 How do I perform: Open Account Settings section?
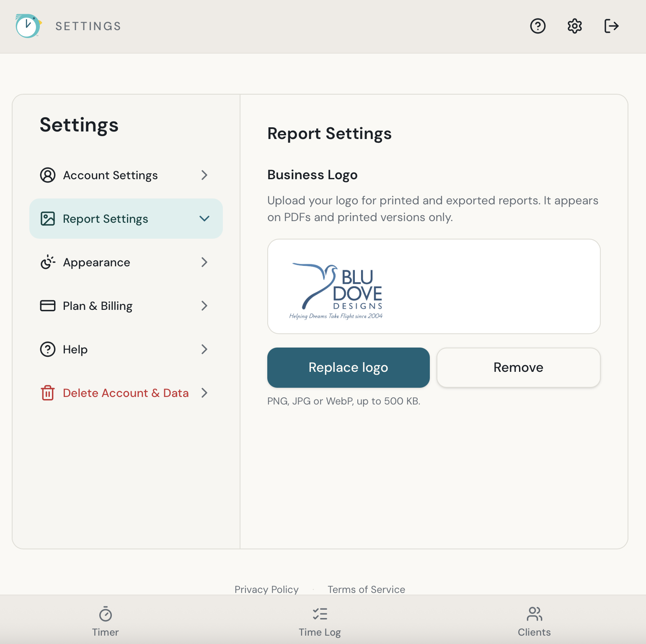(126, 175)
